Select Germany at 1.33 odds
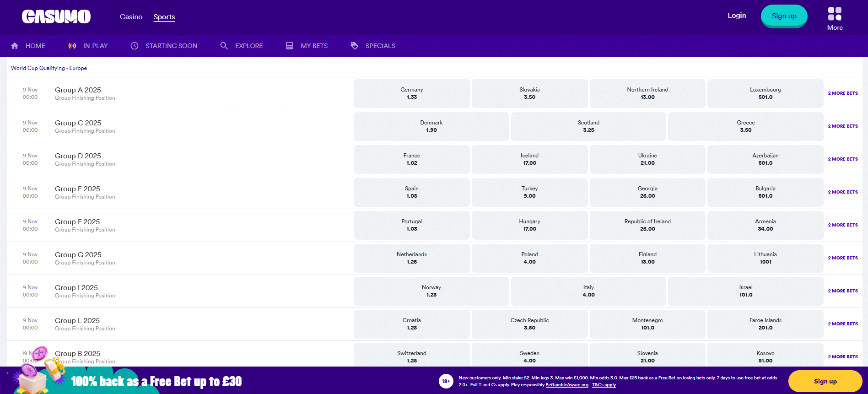Viewport: 868px width, 394px height. coord(412,93)
